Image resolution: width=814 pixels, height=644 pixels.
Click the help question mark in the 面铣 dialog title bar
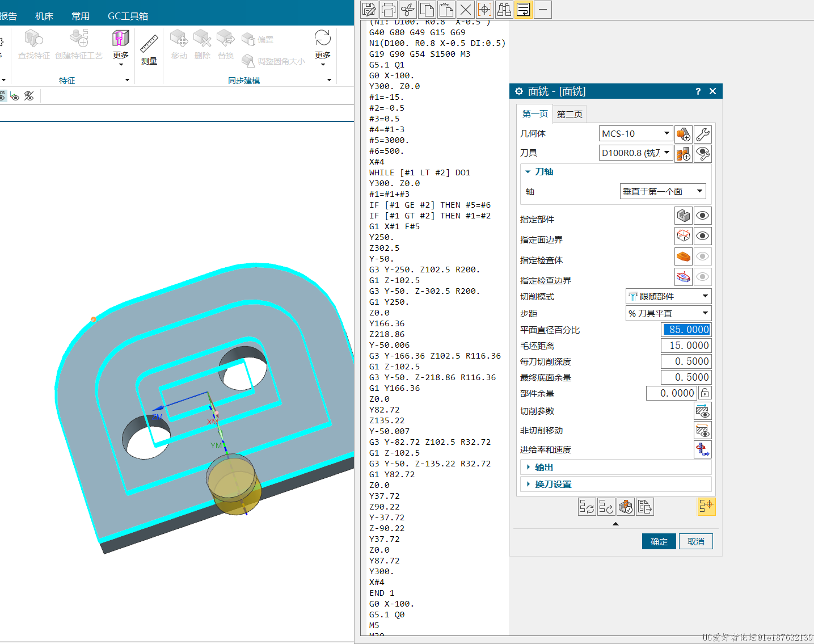[x=698, y=91]
